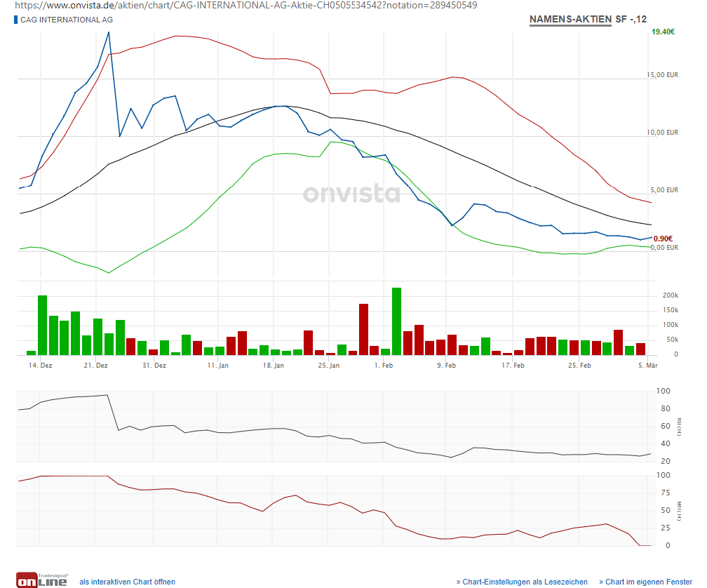This screenshot has width=707, height=588.
Task: Open 'Chart im eigenen Fenster' link
Action: coord(646,582)
